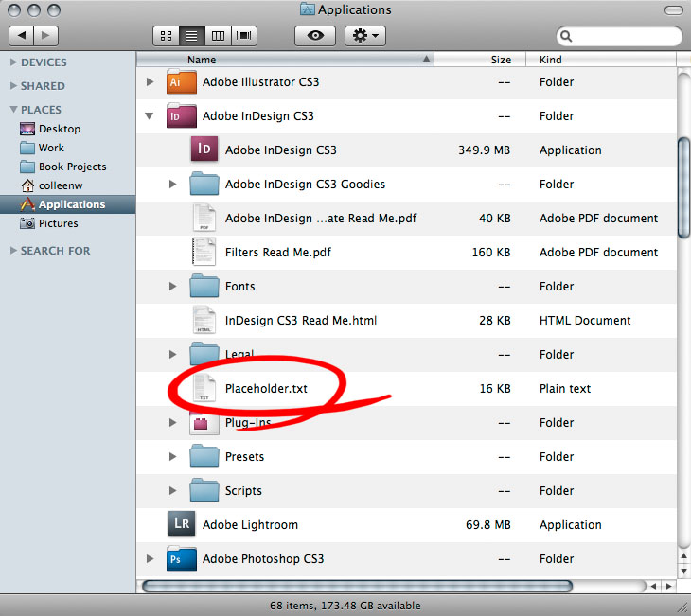The image size is (691, 616).
Task: Click the vertical scrollbar thumb
Action: pos(684,188)
